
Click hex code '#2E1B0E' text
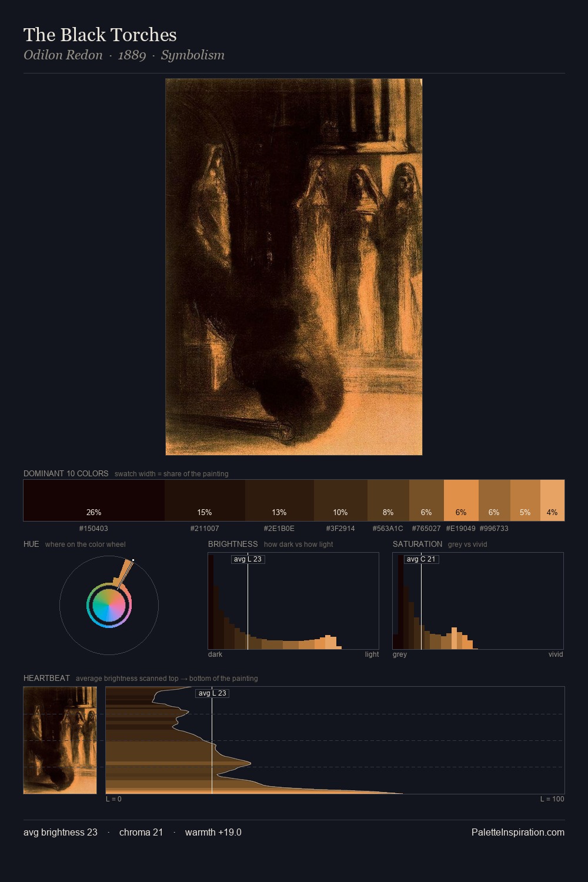pyautogui.click(x=279, y=529)
